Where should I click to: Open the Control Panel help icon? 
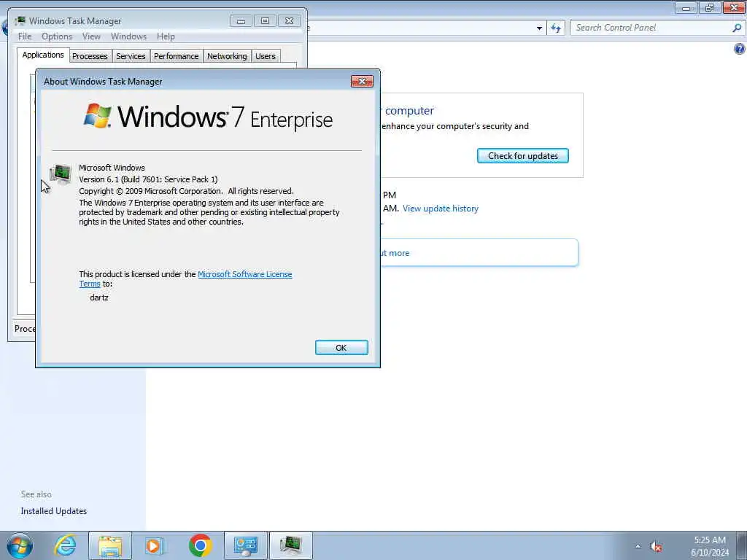740,49
